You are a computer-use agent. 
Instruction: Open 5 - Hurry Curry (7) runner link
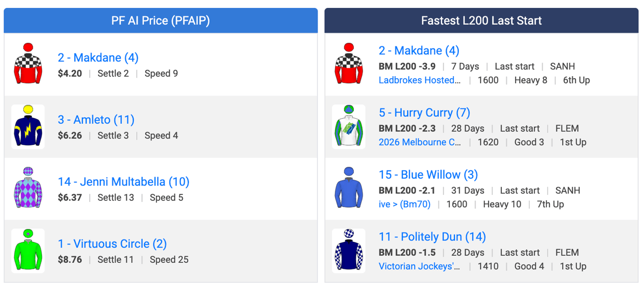pyautogui.click(x=425, y=113)
